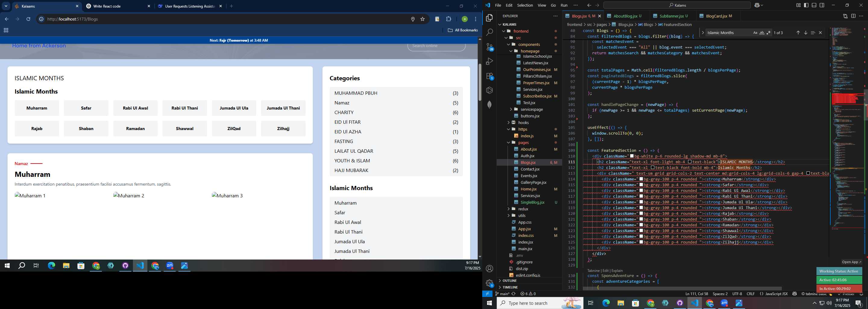Open the Accounts icon in VS Code
868x309 pixels.
click(489, 269)
